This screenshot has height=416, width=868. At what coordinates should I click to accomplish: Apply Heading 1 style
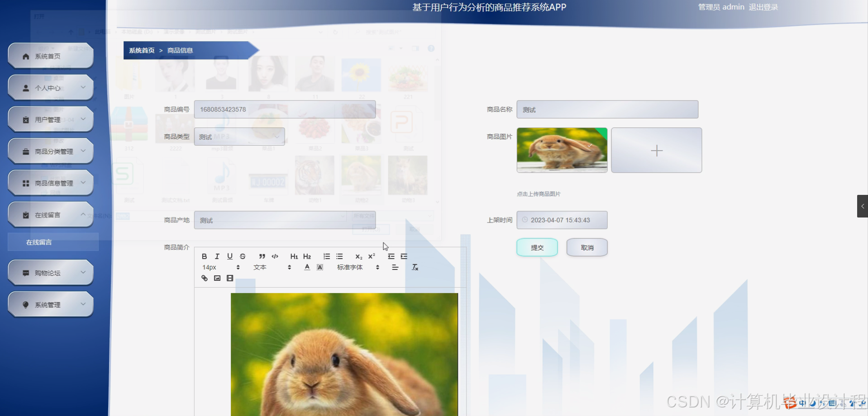pyautogui.click(x=294, y=256)
